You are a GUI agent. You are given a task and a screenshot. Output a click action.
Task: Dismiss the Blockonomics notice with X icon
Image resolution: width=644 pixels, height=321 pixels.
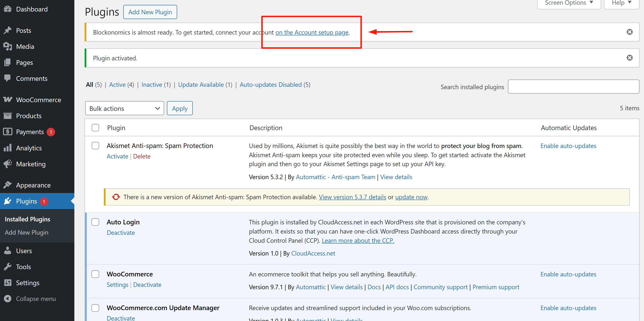click(629, 32)
